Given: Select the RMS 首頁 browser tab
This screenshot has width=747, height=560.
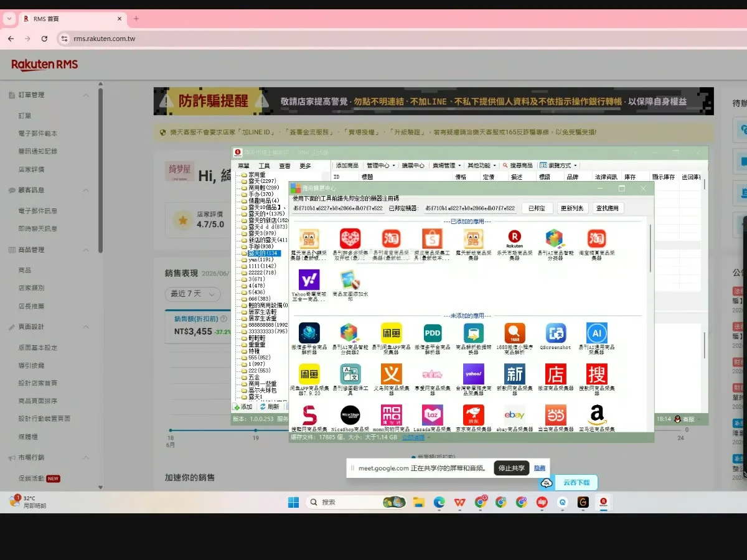Looking at the screenshot, I should pyautogui.click(x=72, y=19).
